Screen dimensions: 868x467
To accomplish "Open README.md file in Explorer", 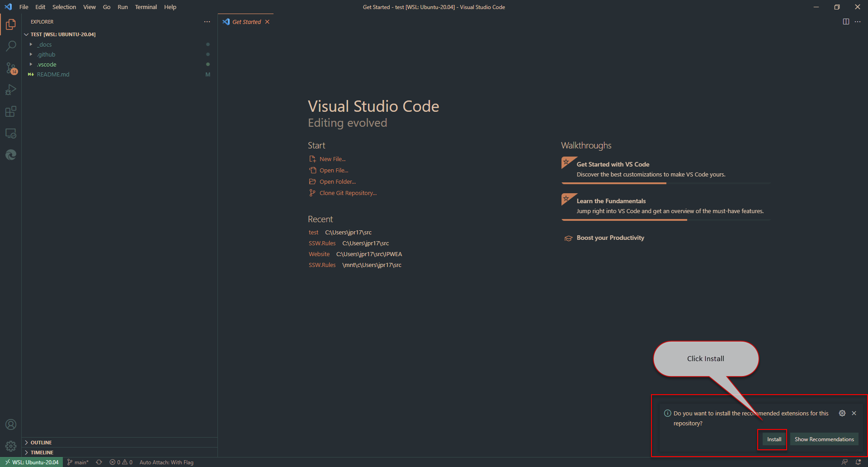I will click(119, 74).
